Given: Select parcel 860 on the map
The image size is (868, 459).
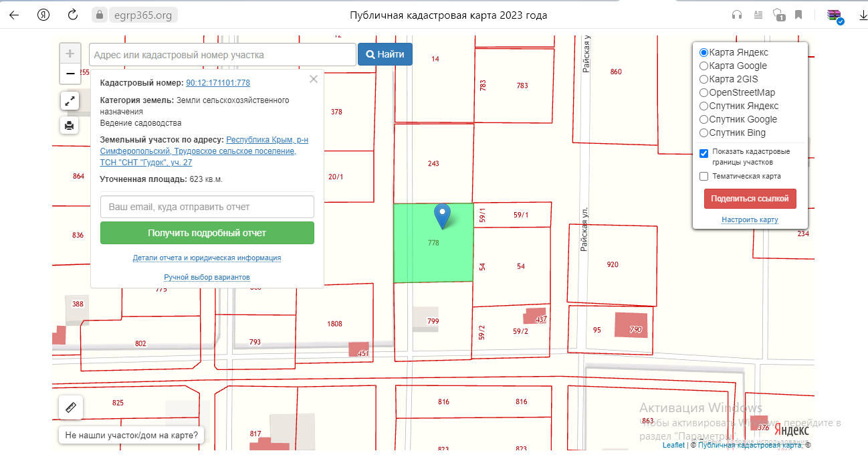Looking at the screenshot, I should (x=616, y=72).
